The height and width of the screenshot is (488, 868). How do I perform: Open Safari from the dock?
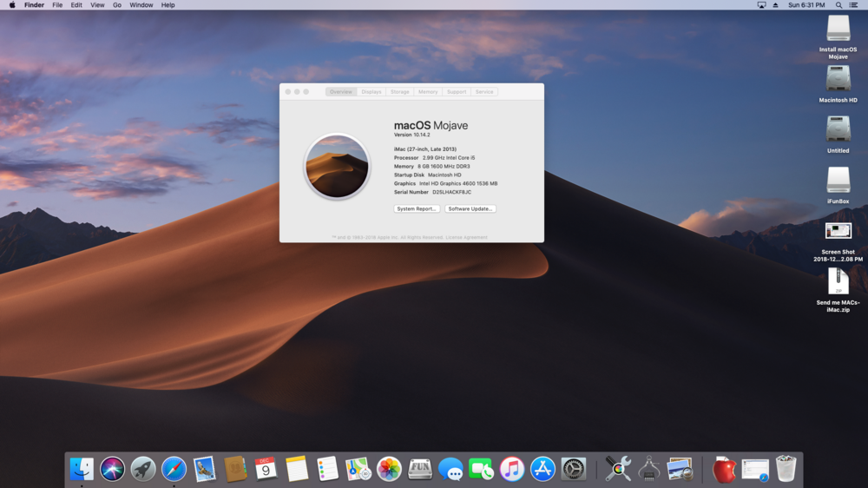174,469
